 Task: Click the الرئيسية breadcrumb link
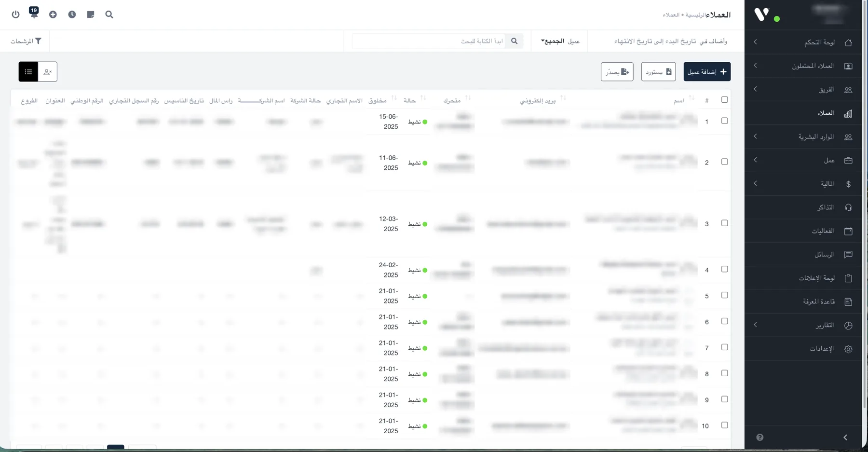tap(695, 15)
